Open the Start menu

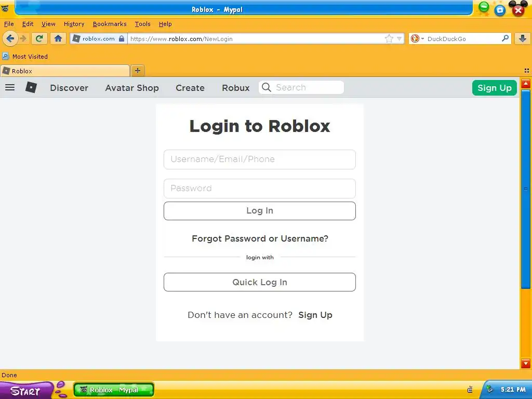pos(26,390)
